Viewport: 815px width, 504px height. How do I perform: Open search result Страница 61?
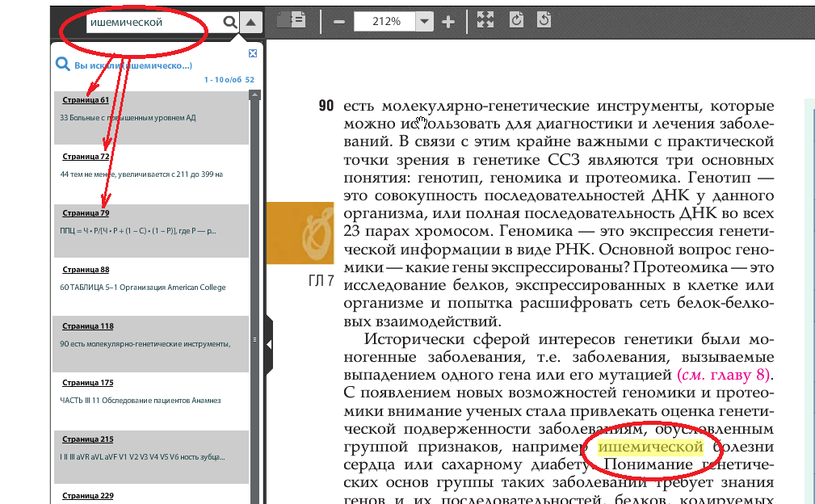[x=86, y=100]
